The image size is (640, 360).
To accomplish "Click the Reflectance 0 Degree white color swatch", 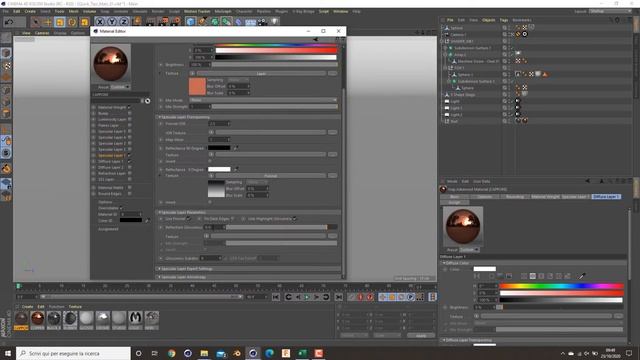I will (219, 169).
